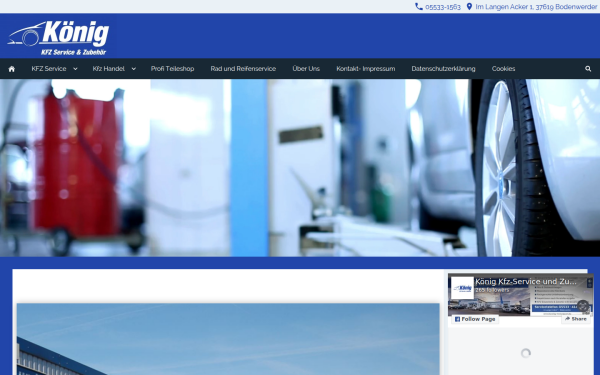Open the KFZ Service menu item
The width and height of the screenshot is (600, 375).
[x=49, y=69]
